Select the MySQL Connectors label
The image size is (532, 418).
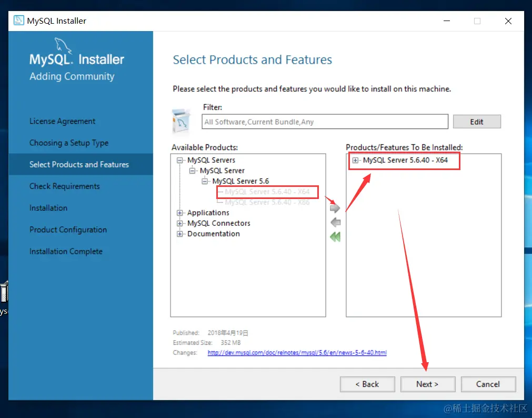coord(219,223)
